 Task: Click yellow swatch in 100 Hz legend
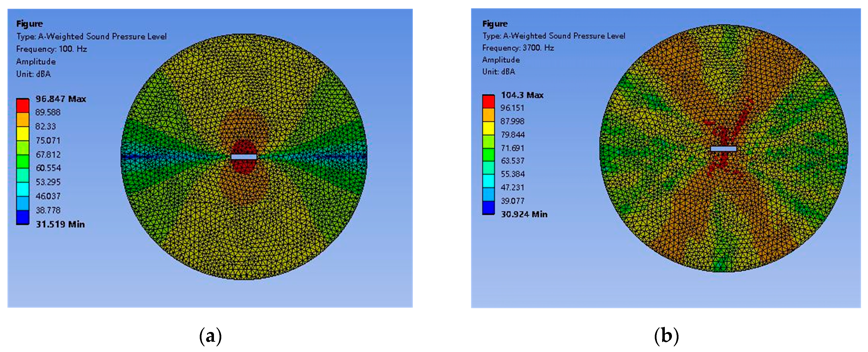(22, 134)
